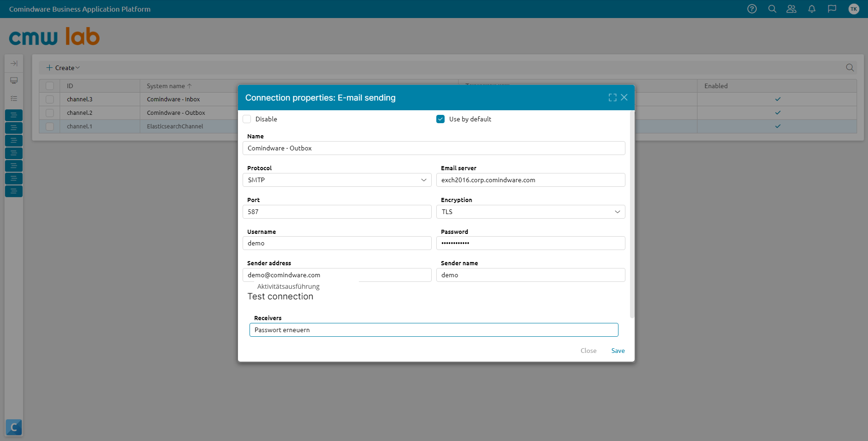
Task: Select the channel.1 row checkbox
Action: click(50, 126)
